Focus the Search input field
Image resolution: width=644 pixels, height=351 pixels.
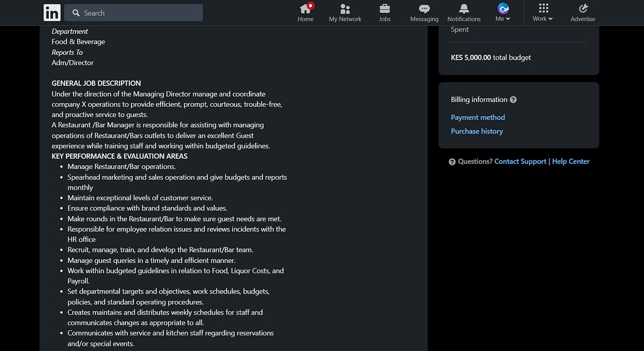(133, 13)
